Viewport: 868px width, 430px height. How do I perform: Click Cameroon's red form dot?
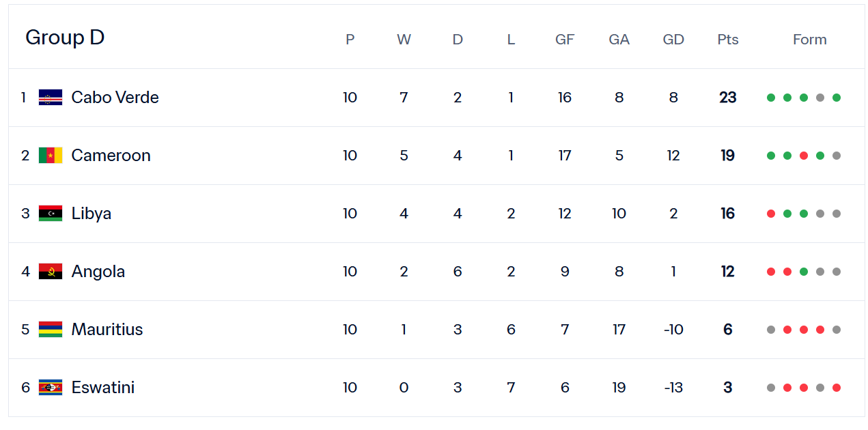tap(804, 156)
